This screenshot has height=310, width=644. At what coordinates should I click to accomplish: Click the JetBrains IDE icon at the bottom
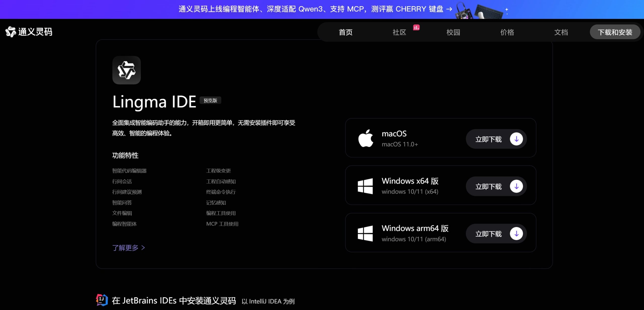coord(102,300)
